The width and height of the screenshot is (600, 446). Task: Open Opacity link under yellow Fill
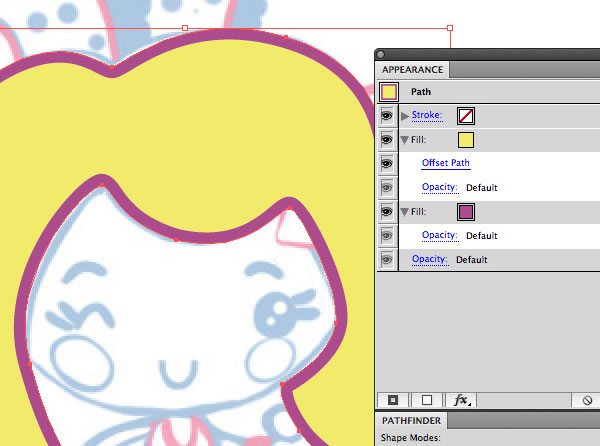point(440,187)
